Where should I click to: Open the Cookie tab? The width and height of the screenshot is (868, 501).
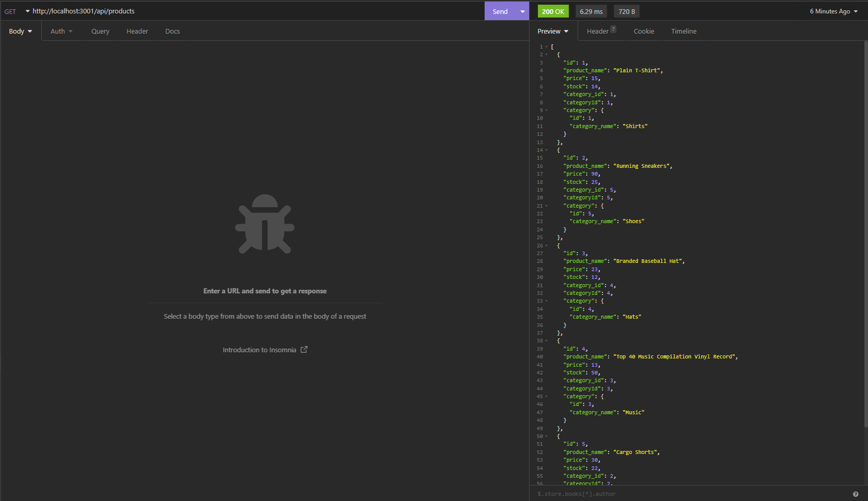coord(644,32)
